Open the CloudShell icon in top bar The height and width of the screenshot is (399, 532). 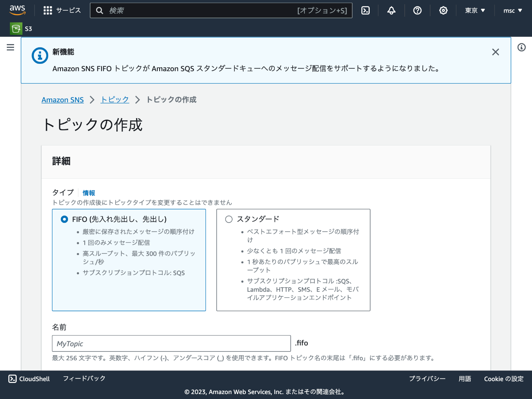[366, 11]
